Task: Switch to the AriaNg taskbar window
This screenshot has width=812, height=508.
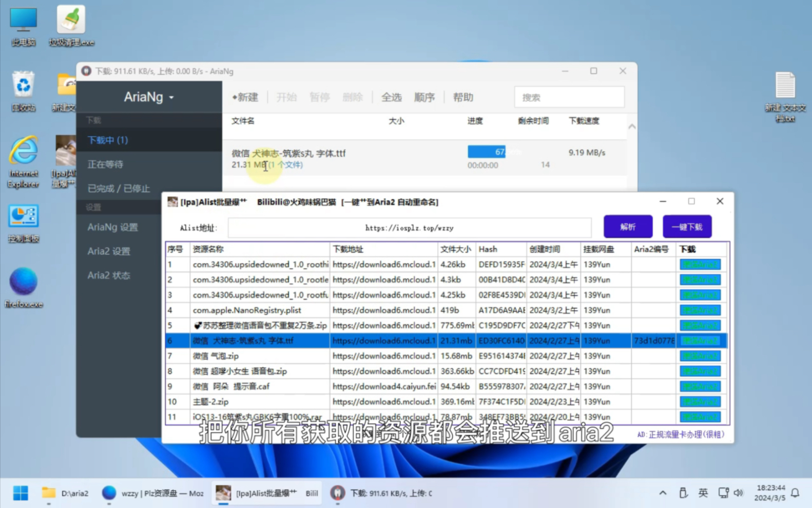Action: click(381, 493)
